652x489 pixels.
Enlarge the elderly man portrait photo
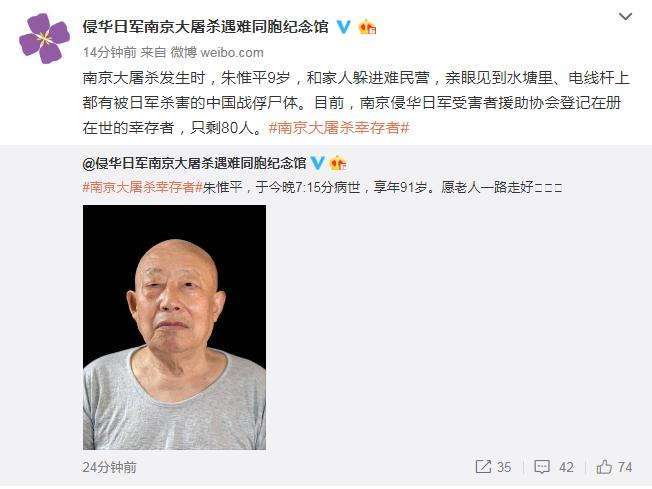[174, 327]
